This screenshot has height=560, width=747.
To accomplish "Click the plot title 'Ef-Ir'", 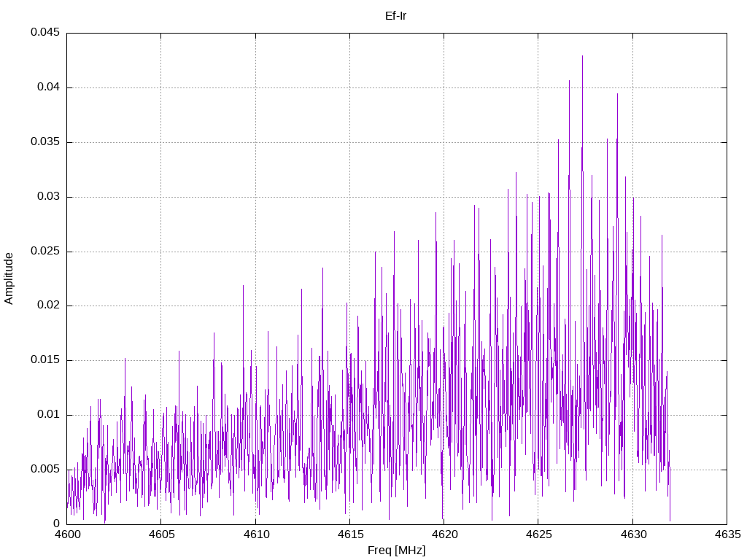I will [395, 16].
